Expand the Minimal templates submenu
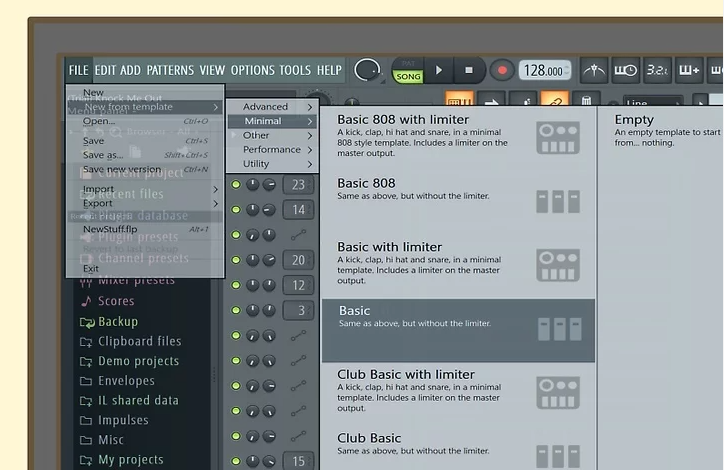The image size is (724, 470). [273, 121]
